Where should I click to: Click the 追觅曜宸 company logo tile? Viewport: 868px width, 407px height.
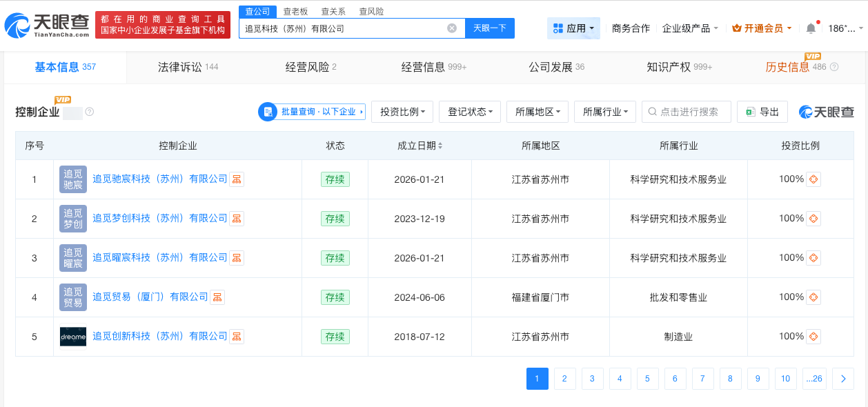[x=73, y=258]
